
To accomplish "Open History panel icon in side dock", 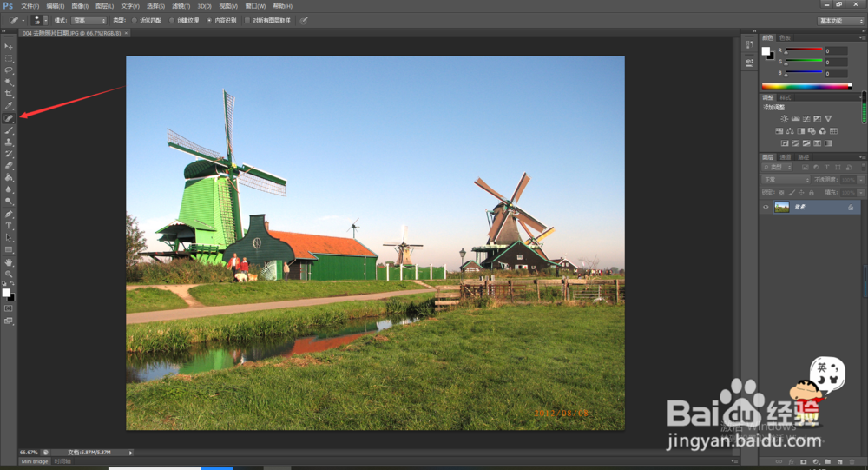I will [x=750, y=44].
